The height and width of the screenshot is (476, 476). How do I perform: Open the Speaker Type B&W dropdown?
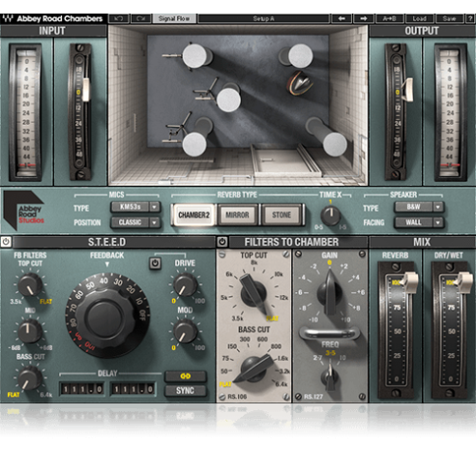[x=419, y=207]
